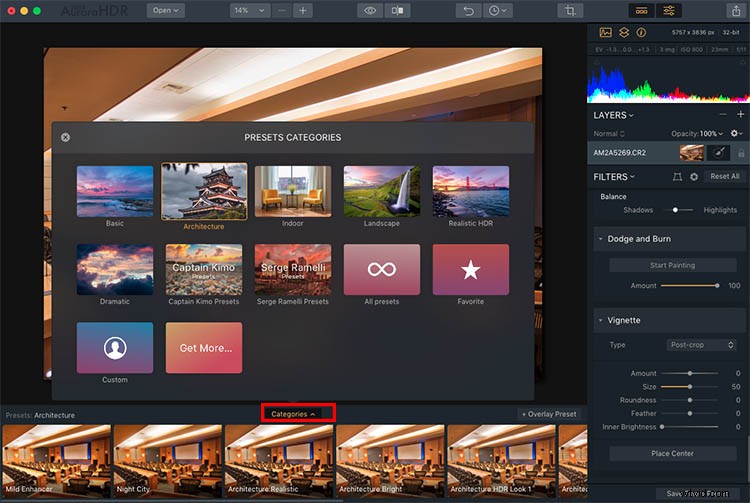Select the AM2A5269.CR2 layer thumbnail
The width and height of the screenshot is (750, 503).
coord(691,153)
